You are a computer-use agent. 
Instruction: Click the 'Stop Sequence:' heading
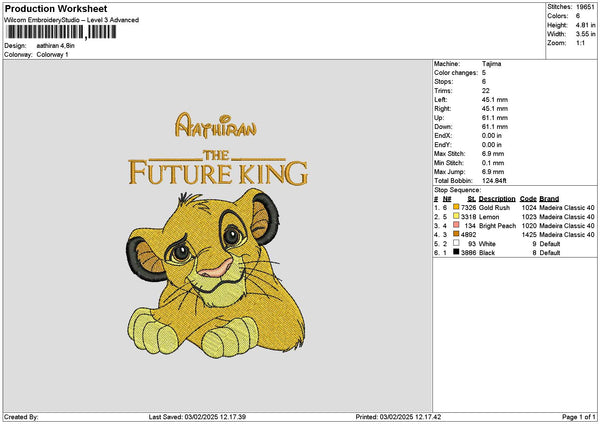457,190
